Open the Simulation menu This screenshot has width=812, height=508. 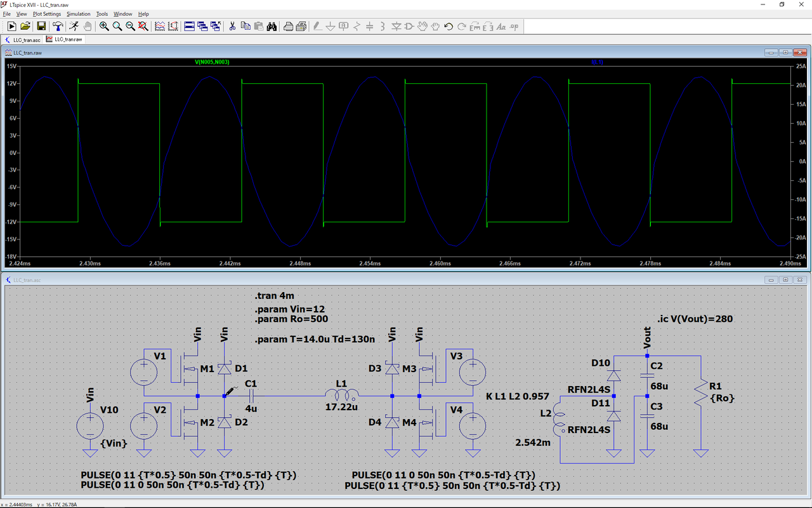coord(79,13)
